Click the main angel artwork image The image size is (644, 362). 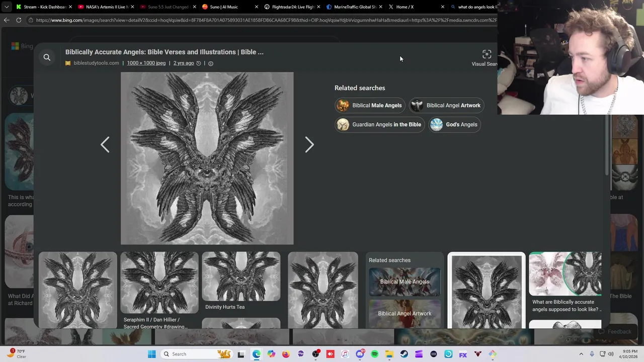(x=207, y=158)
